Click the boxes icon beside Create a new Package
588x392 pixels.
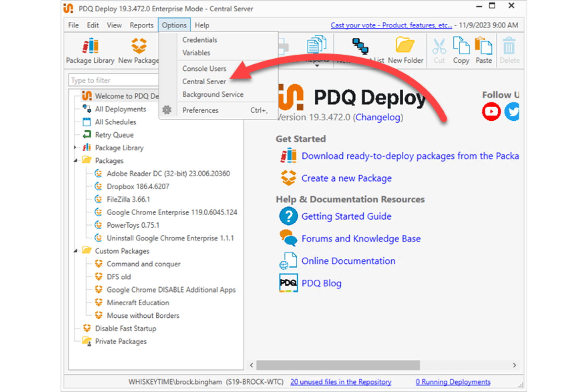pos(288,178)
